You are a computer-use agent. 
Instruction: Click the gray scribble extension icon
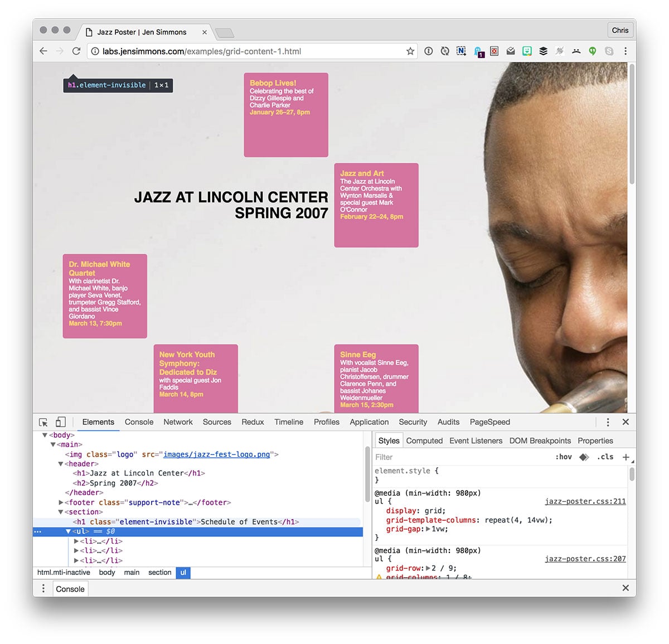tap(560, 51)
